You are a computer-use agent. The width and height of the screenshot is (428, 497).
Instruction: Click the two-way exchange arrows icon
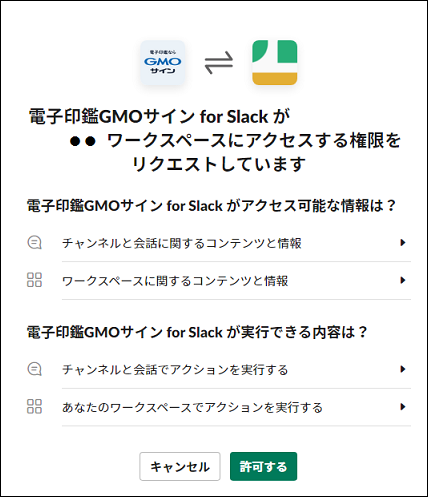[219, 62]
